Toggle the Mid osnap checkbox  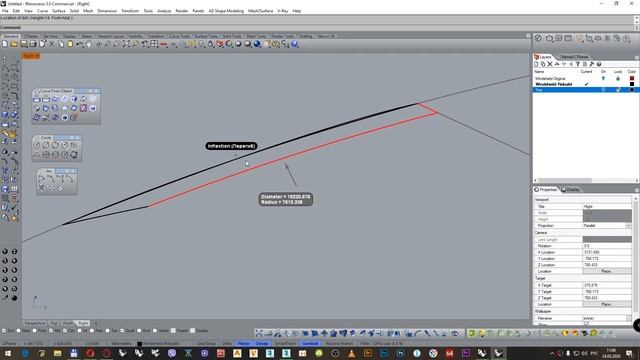pyautogui.click(x=51, y=331)
